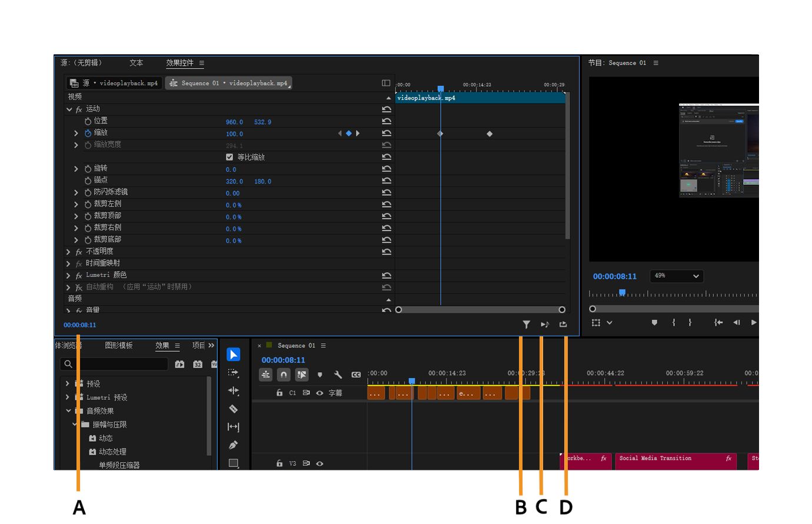
Task: Click the play-audio-only icon in Effect Controls footer
Action: (x=545, y=324)
